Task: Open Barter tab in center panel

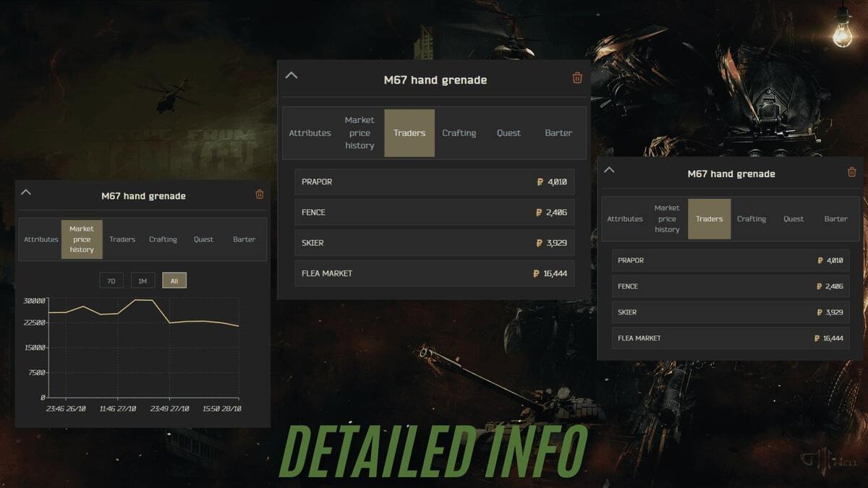Action: [558, 133]
